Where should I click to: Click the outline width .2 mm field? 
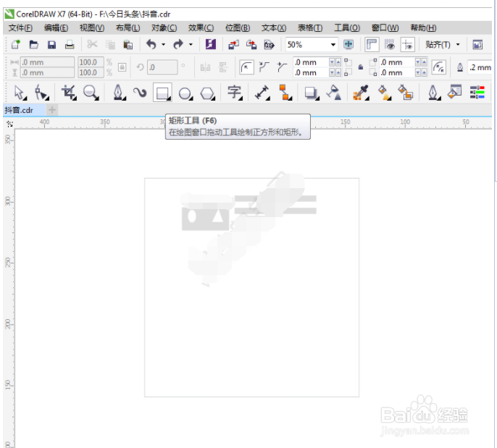480,67
